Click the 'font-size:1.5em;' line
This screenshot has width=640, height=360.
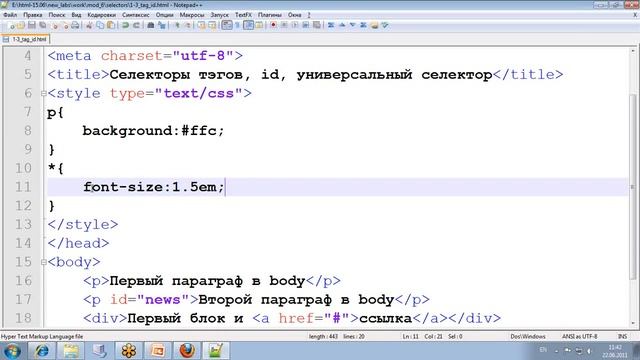pos(154,187)
